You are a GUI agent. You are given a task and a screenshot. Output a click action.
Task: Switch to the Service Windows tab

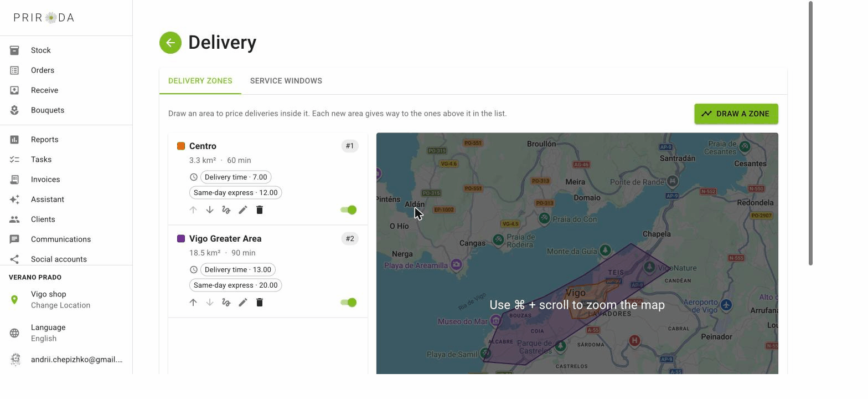pyautogui.click(x=286, y=81)
